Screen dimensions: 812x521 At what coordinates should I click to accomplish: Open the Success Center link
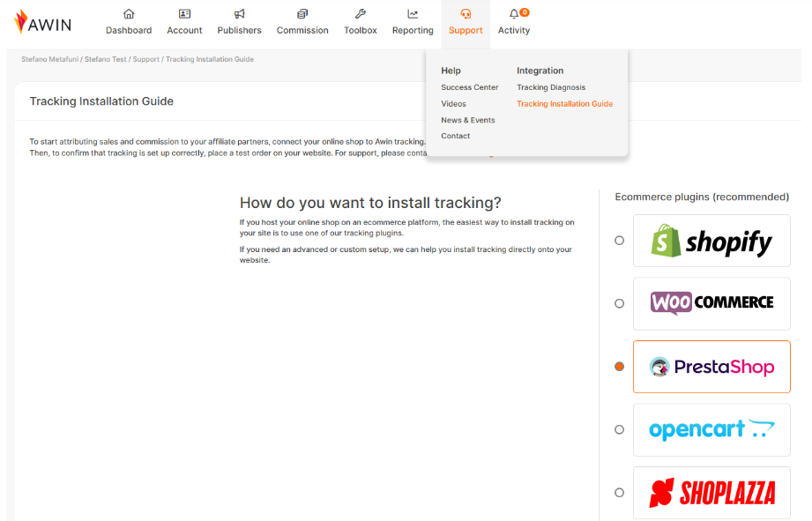coord(469,87)
